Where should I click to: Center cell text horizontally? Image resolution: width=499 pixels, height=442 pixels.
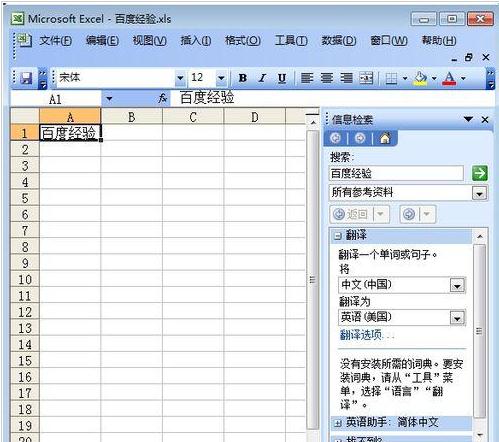(x=326, y=78)
